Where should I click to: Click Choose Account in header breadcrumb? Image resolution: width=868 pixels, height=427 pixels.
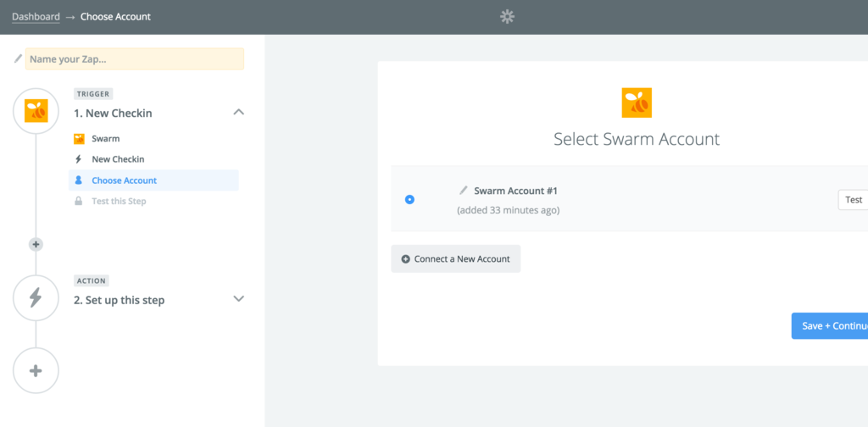(x=115, y=17)
